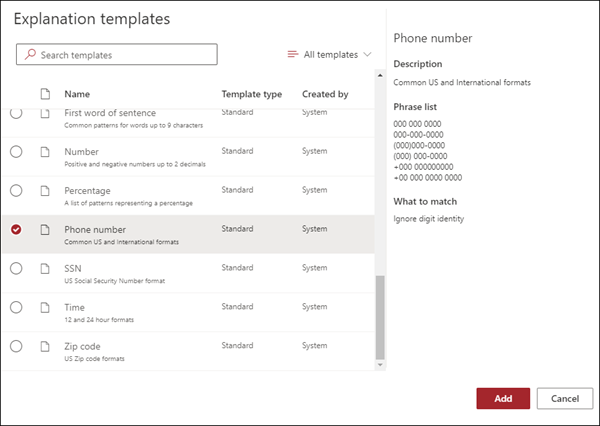Select the Zip code radio button
The width and height of the screenshot is (600, 426).
[16, 346]
